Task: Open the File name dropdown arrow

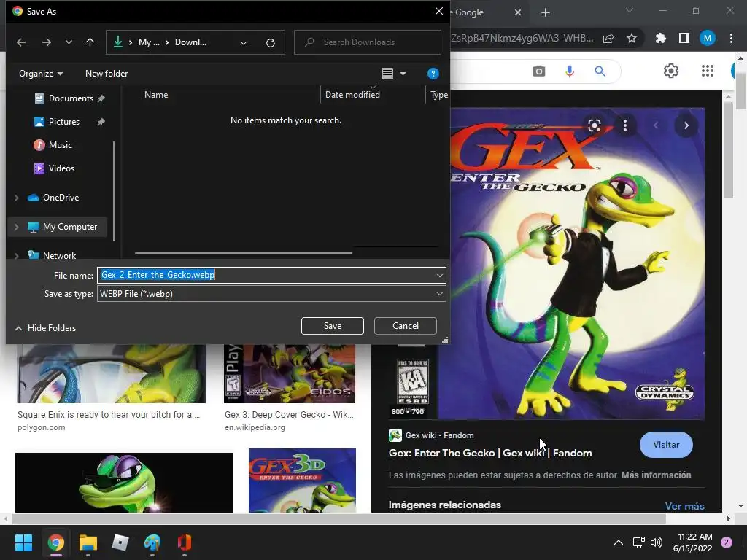Action: [439, 275]
